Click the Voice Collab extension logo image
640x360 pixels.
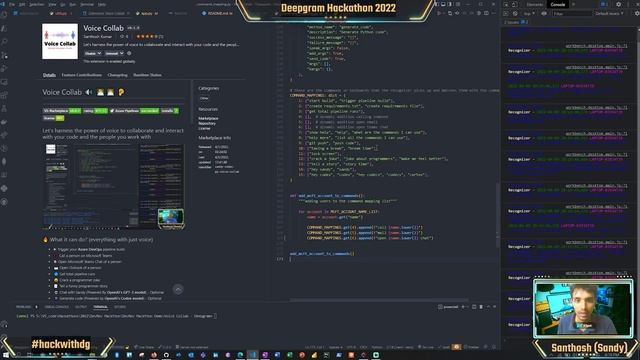[x=60, y=41]
